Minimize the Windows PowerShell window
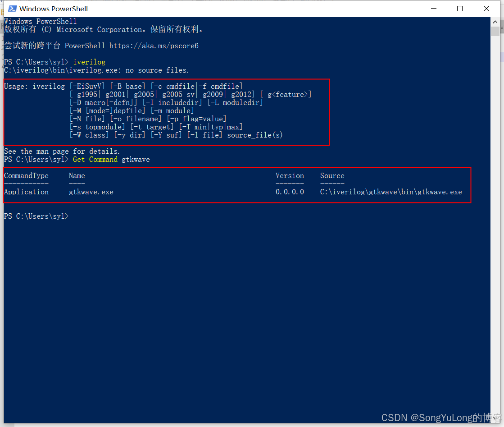 coord(434,9)
